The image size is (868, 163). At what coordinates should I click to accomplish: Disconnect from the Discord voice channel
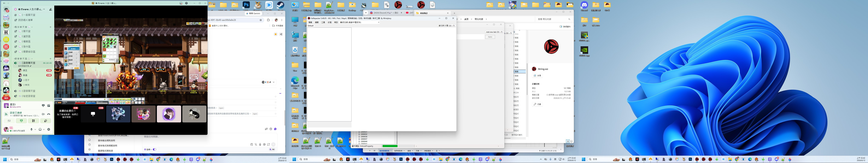49,114
